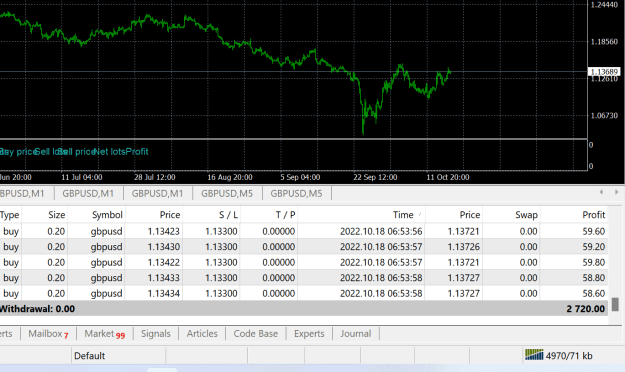Sort by Time column header
Screen dimensions: 625x372
click(403, 215)
